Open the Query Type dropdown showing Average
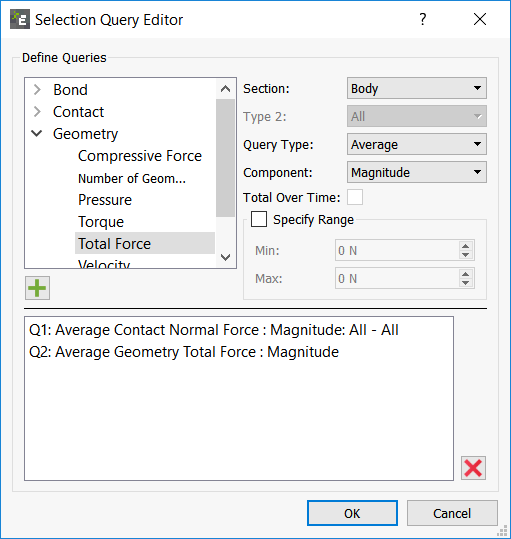This screenshot has width=511, height=539. pos(417,144)
